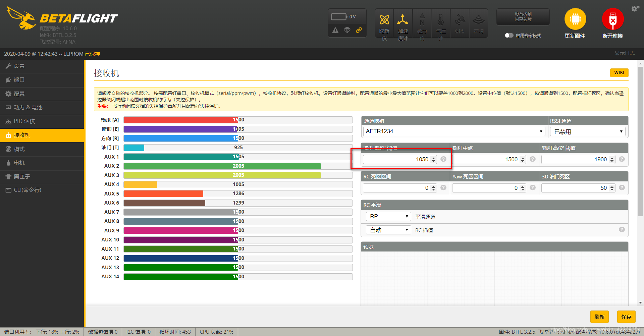Click the gyroscope sensor icon
This screenshot has width=644, height=336.
[x=384, y=20]
